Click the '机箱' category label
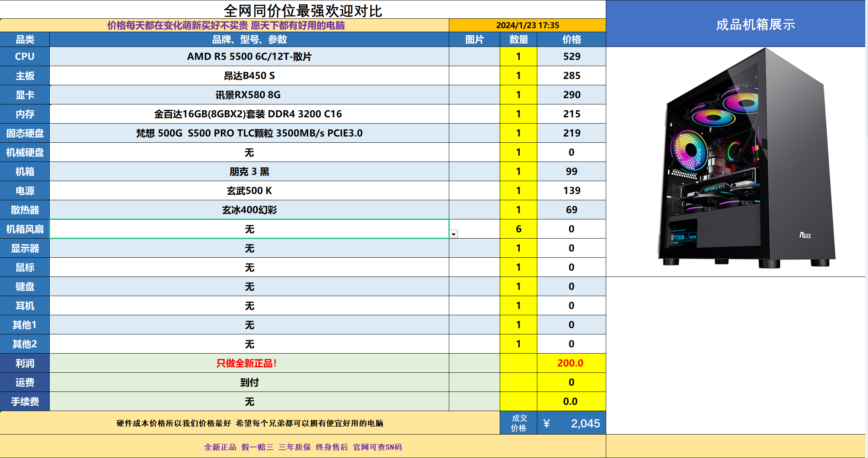Image resolution: width=868 pixels, height=458 pixels. click(25, 171)
